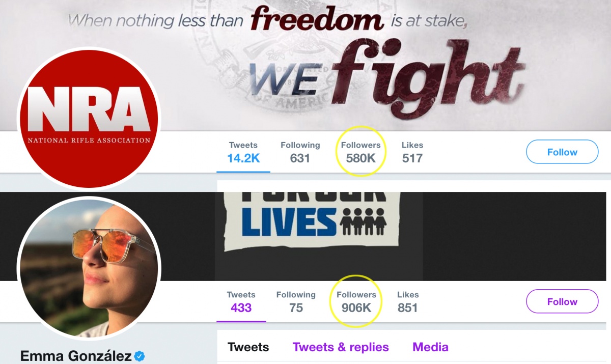Show Emma's 906K Followers
Screen dimensions: 611x364
click(x=356, y=302)
